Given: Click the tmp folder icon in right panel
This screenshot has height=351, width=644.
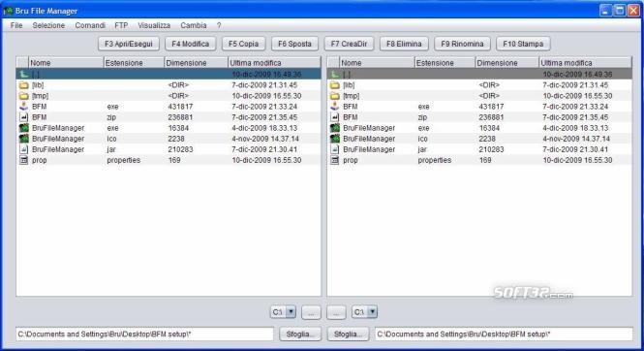Looking at the screenshot, I should [x=335, y=96].
